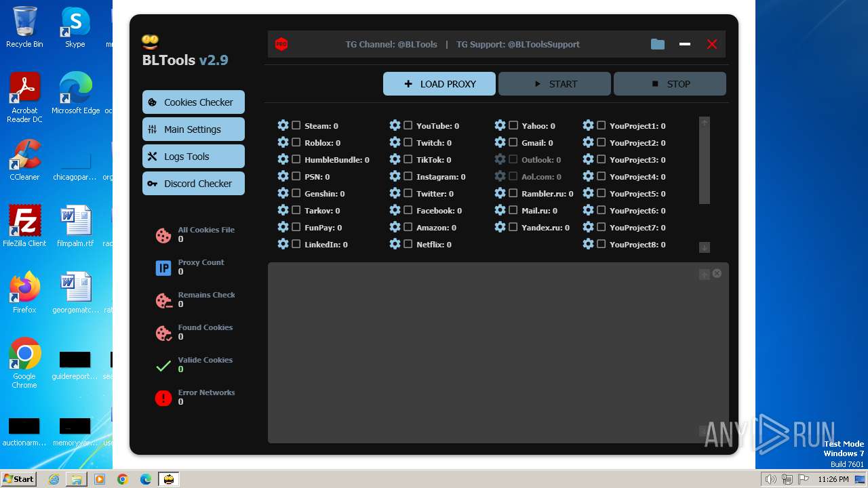The width and height of the screenshot is (868, 488).
Task: Click the STOP button
Action: coord(670,84)
